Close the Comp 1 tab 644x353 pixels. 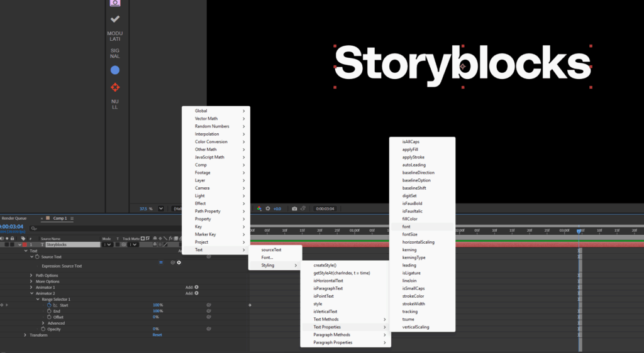[x=42, y=218]
